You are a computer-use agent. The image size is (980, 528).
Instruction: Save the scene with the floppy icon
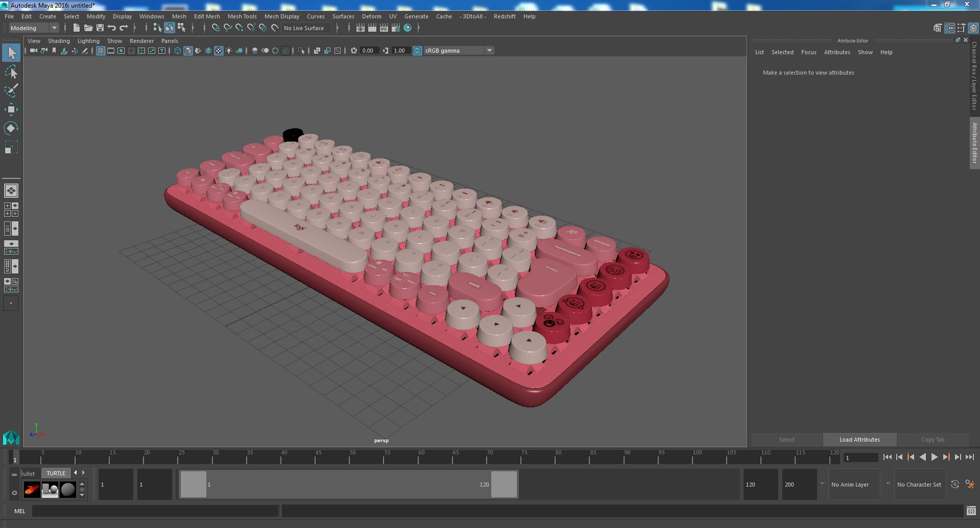[x=100, y=28]
